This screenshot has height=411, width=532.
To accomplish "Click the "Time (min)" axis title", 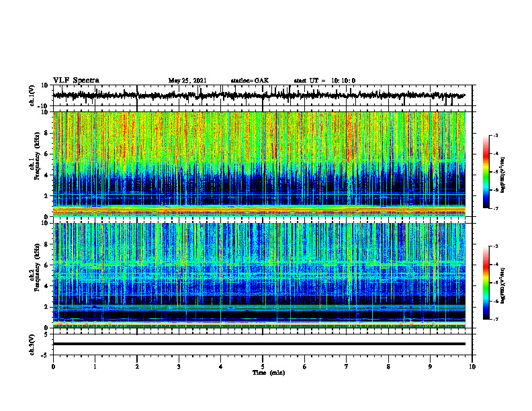I will coord(269,373).
